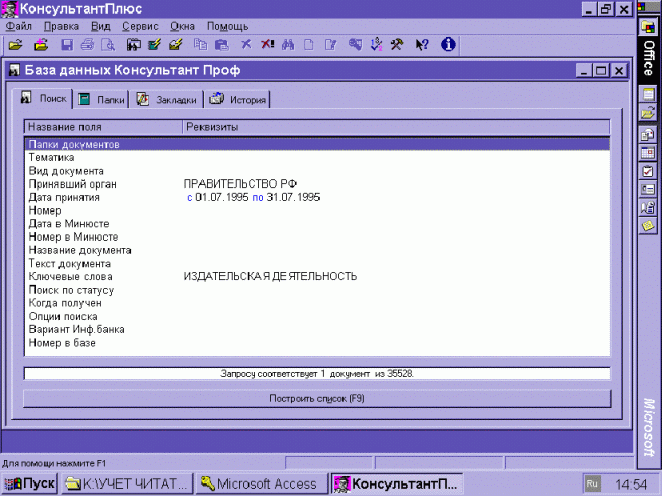Open the Окна menu
The height and width of the screenshot is (496, 662).
182,26
